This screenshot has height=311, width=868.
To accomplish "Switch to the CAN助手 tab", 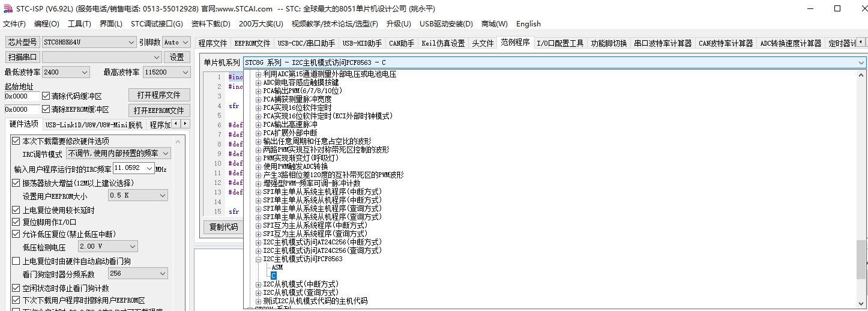I will [x=402, y=43].
